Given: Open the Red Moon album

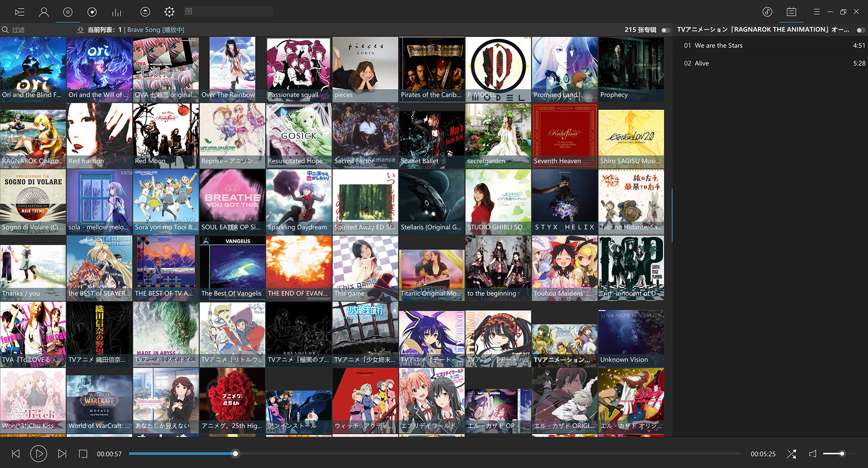Looking at the screenshot, I should [x=166, y=136].
